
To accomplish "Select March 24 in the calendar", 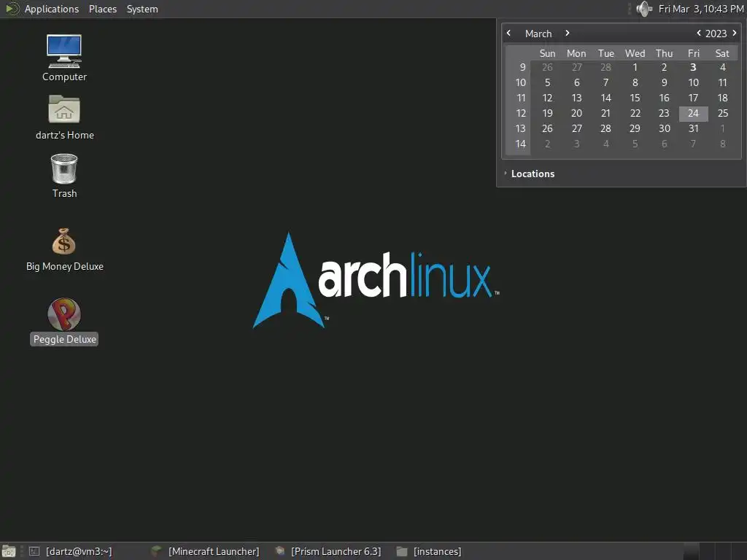I will tap(693, 113).
